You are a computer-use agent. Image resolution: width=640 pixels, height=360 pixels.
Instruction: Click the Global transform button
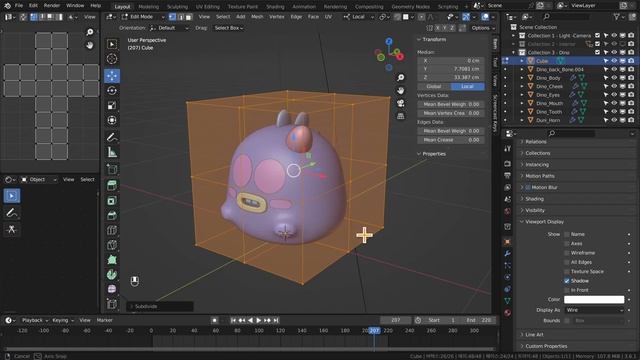coord(434,87)
